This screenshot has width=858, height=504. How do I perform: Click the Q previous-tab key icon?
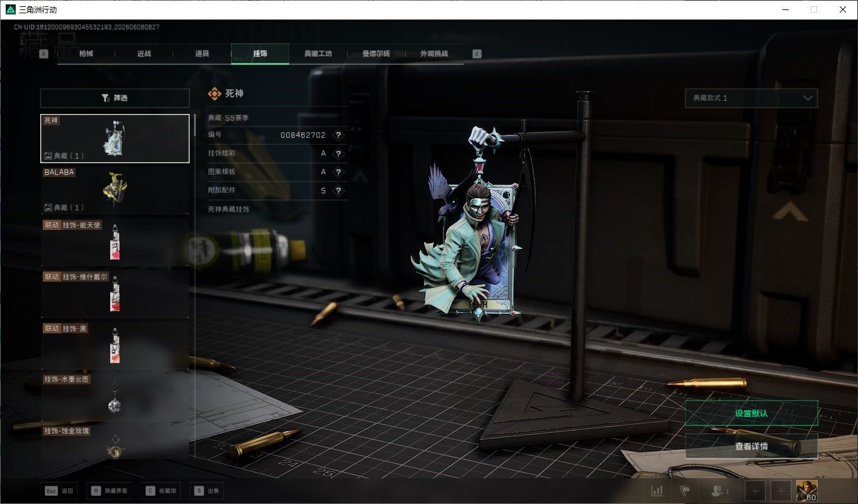pos(43,54)
